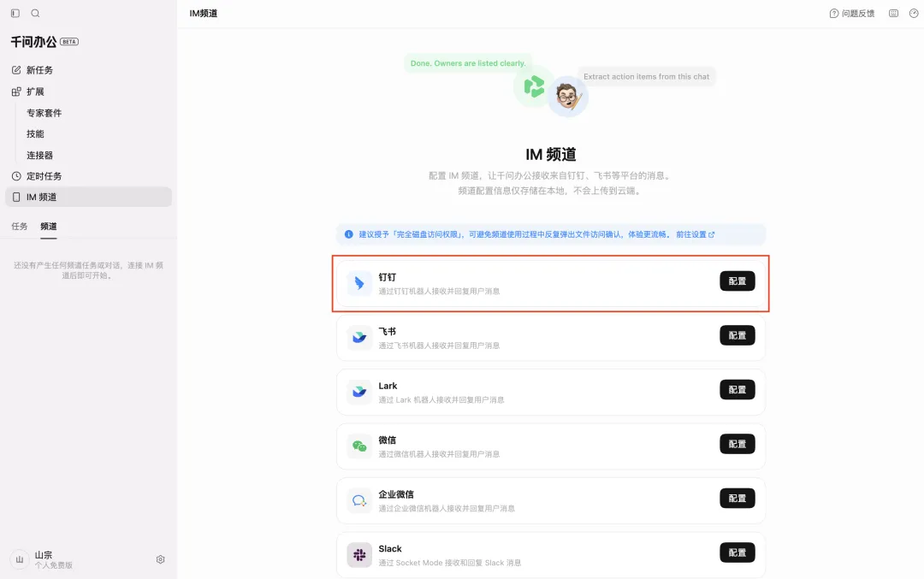This screenshot has width=924, height=579.
Task: Click 配置 button for 企业微信
Action: click(737, 499)
